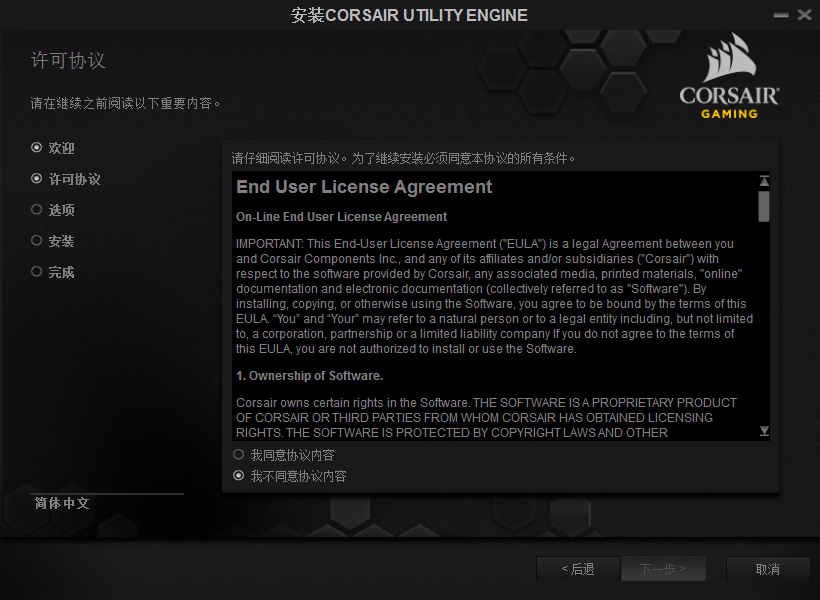Click the '后退' back button
820x600 pixels.
(578, 569)
